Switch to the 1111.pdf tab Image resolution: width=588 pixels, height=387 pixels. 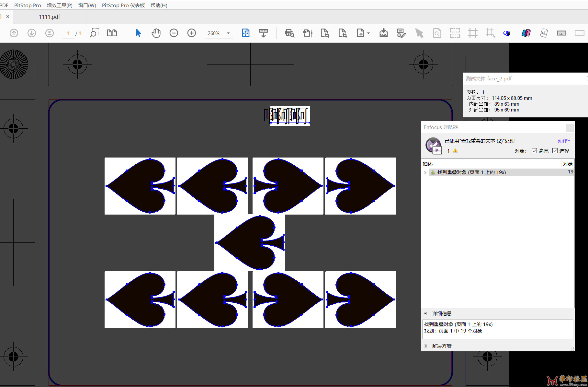click(x=50, y=17)
